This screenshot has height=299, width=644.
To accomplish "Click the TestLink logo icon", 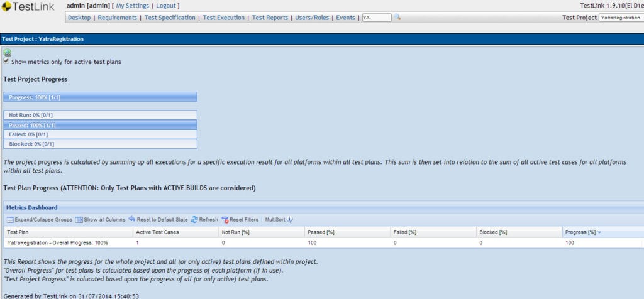I will pos(6,6).
